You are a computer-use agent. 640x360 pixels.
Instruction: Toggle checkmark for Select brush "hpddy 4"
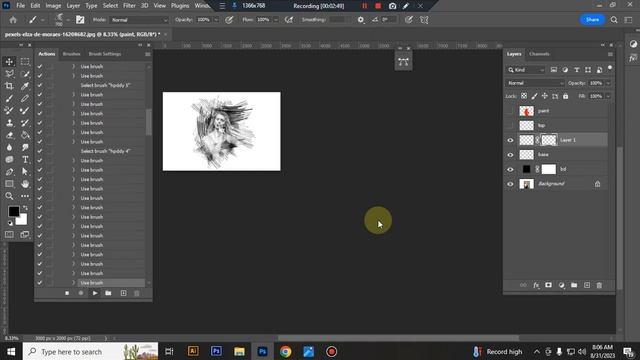40,151
